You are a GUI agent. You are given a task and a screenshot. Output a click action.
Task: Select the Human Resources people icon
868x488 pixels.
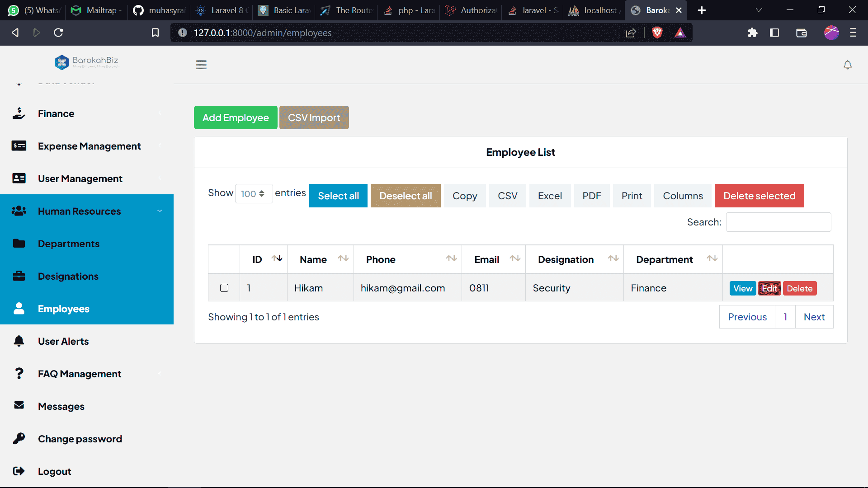point(19,211)
